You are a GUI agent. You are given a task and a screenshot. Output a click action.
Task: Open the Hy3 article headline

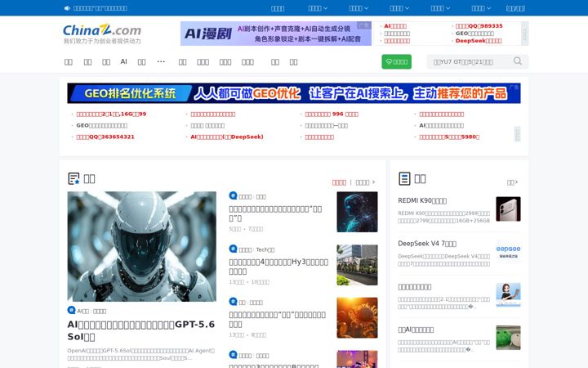tap(278, 267)
